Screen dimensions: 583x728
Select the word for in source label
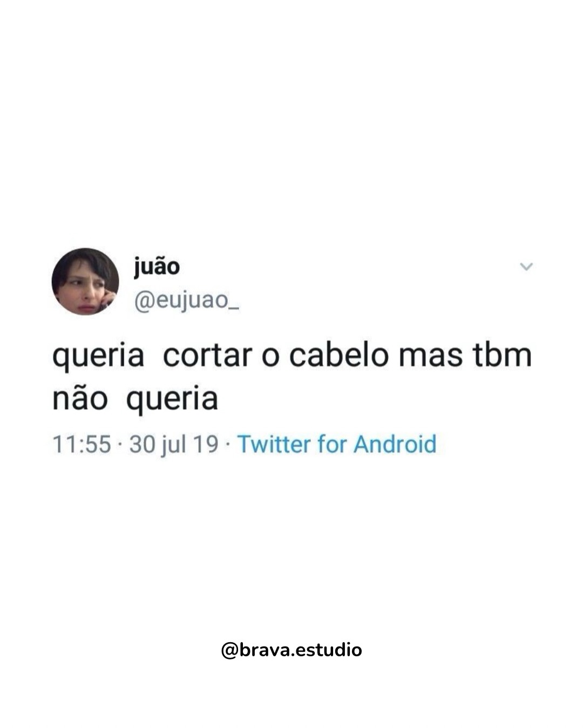(332, 444)
